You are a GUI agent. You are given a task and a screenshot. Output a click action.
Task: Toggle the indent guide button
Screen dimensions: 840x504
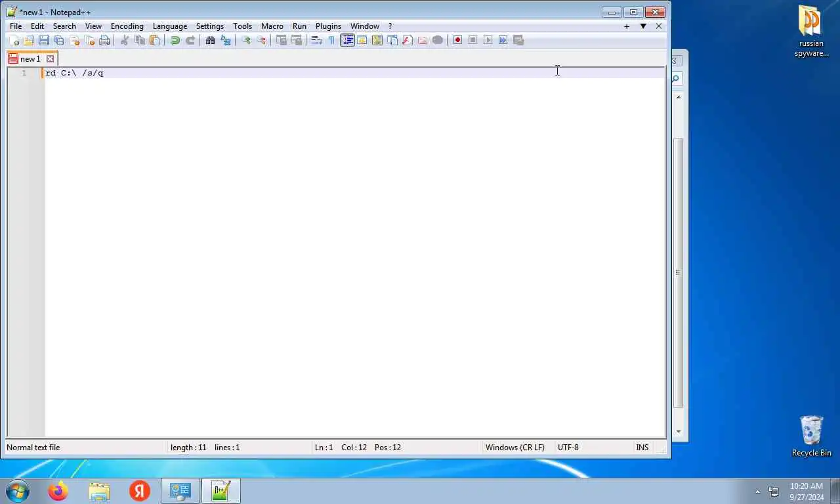point(347,40)
